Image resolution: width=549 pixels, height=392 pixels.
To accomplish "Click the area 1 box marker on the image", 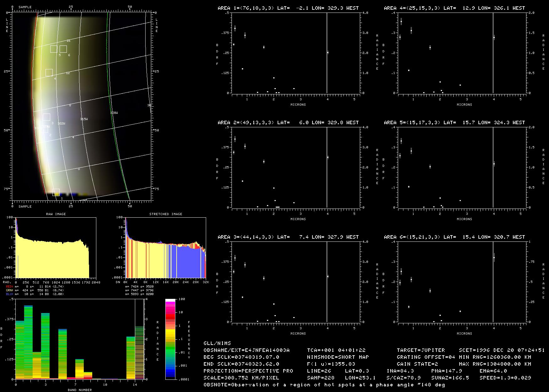I will click(x=56, y=192).
